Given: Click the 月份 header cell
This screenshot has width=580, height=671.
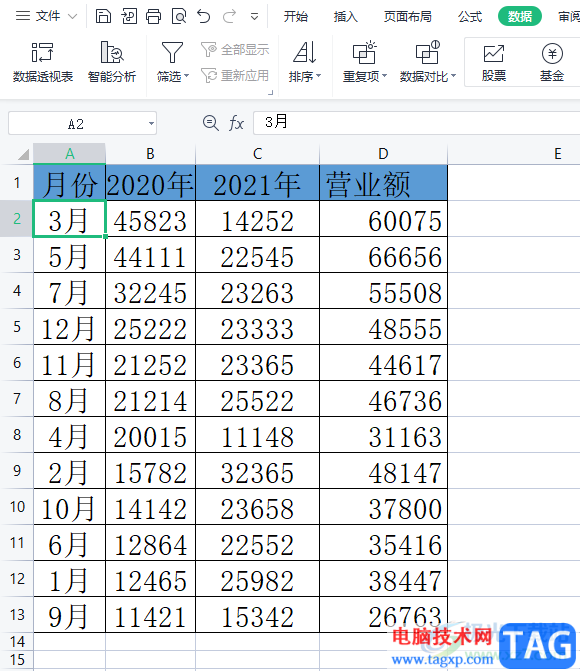Looking at the screenshot, I should pyautogui.click(x=69, y=183).
